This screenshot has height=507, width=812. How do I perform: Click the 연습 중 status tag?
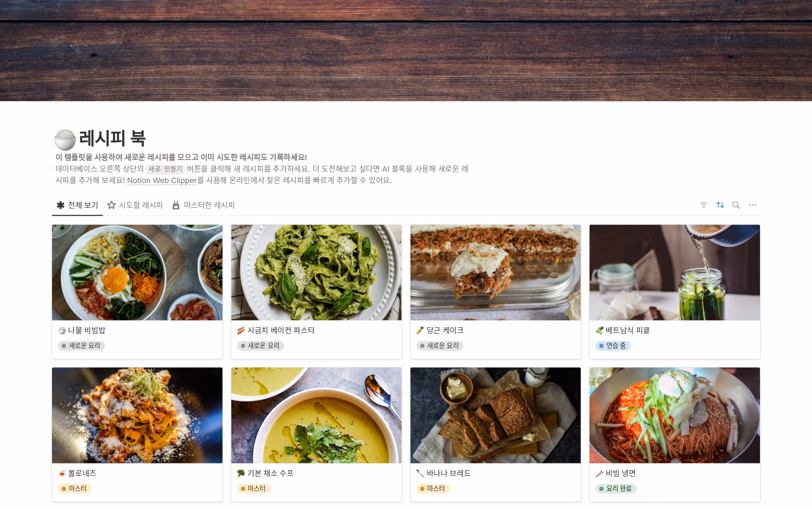coord(613,345)
